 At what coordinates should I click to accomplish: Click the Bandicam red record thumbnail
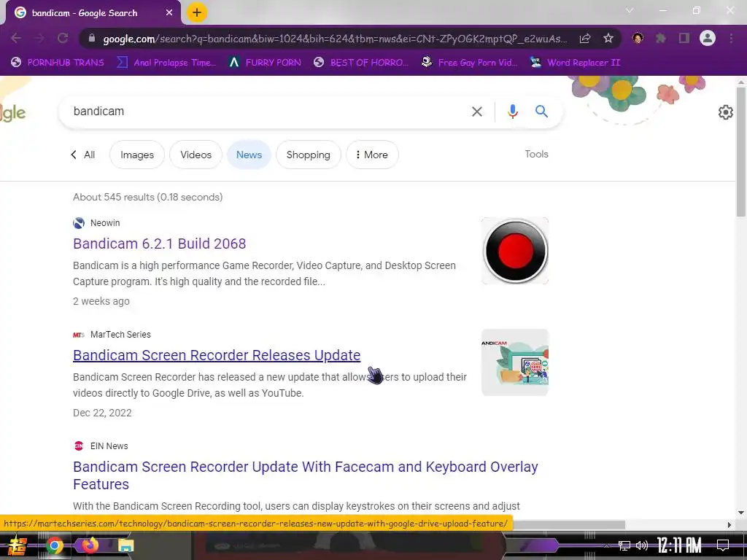coord(515,251)
